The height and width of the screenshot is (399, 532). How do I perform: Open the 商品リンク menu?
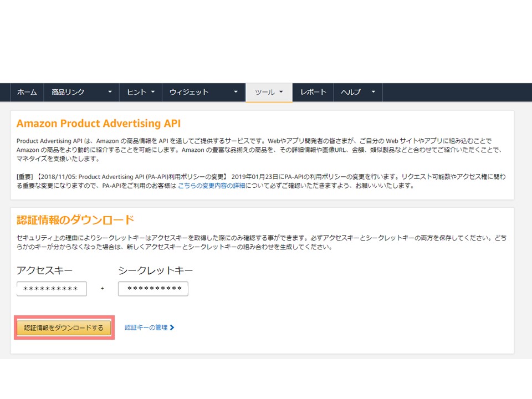[x=68, y=93]
